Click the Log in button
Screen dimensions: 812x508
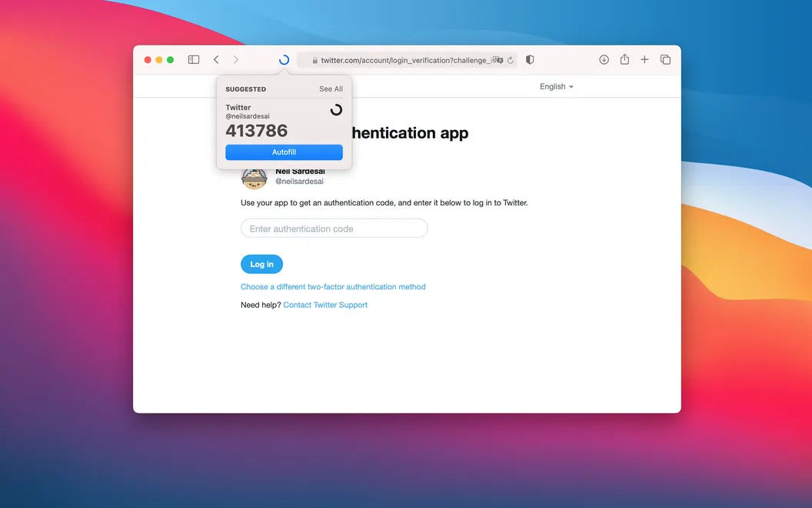pos(261,264)
